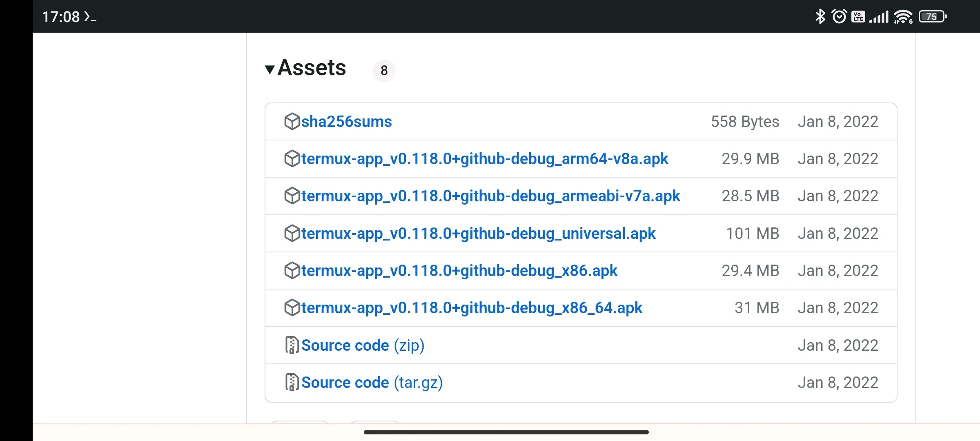Click the date on the sha256sums row
Image resolution: width=980 pixels, height=441 pixels.
pyautogui.click(x=838, y=122)
